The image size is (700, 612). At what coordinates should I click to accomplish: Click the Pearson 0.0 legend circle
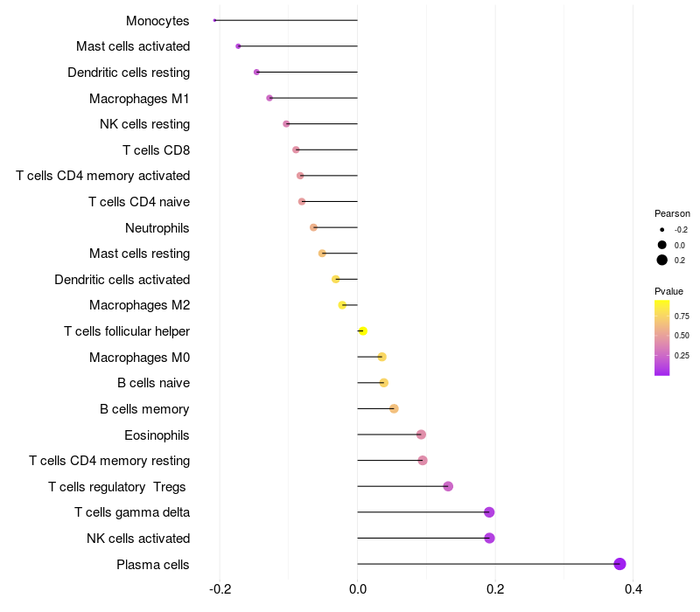tap(662, 245)
